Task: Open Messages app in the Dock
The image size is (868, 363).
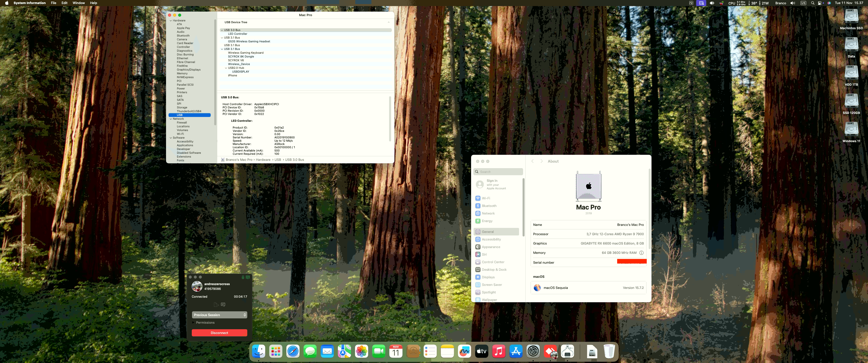Action: 310,352
